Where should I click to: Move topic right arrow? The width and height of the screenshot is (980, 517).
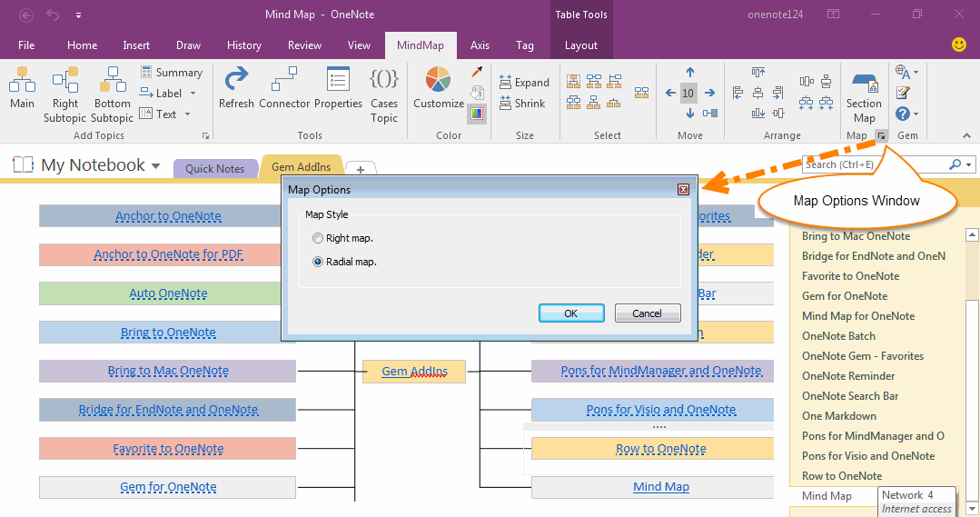click(710, 93)
